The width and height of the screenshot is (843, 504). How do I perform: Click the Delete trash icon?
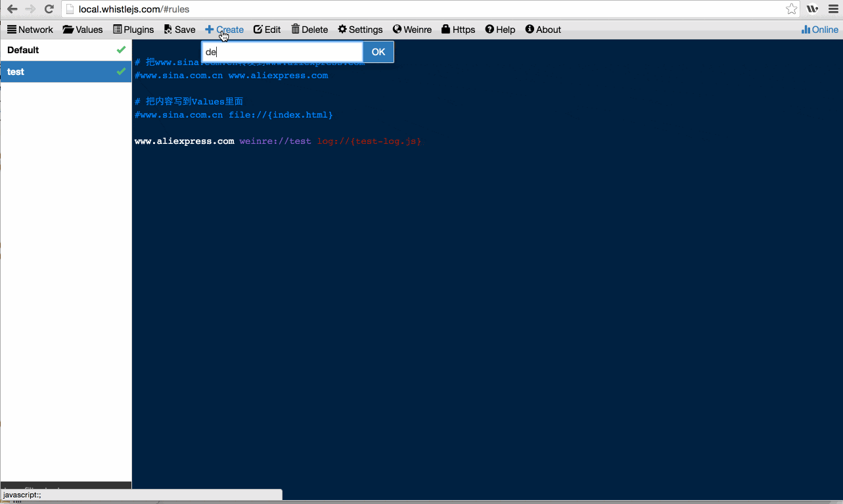(x=295, y=30)
